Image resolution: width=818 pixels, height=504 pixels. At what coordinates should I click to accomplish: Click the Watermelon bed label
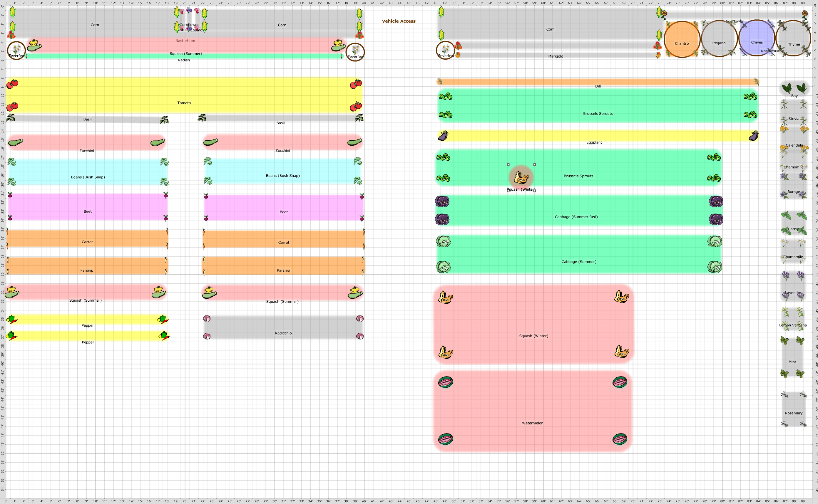[x=532, y=423]
